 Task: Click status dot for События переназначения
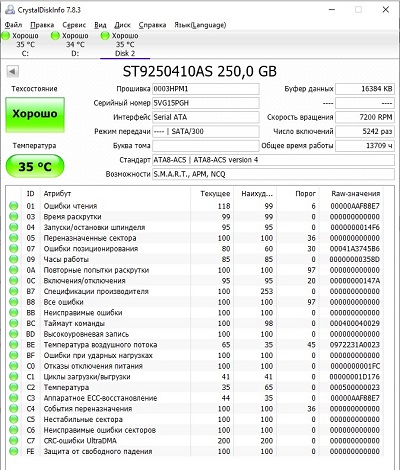point(14,409)
